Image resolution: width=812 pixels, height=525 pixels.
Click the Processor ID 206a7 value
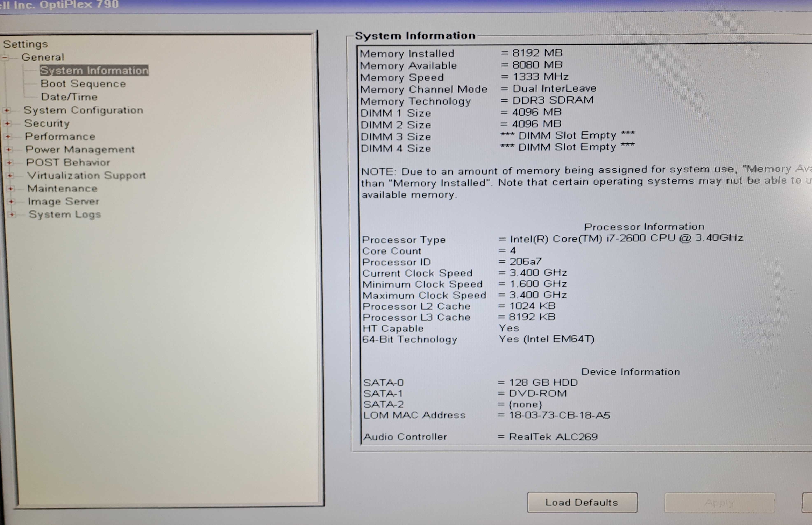520,262
